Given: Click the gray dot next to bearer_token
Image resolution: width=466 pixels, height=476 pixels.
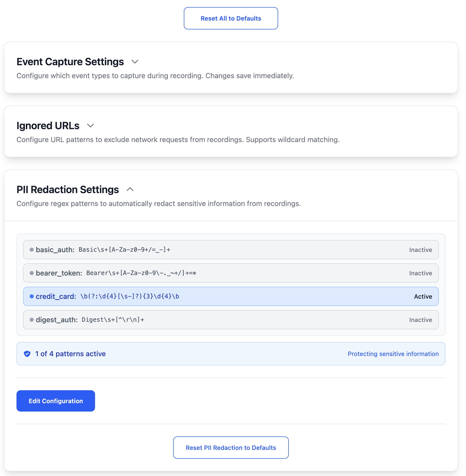Looking at the screenshot, I should click(x=32, y=273).
